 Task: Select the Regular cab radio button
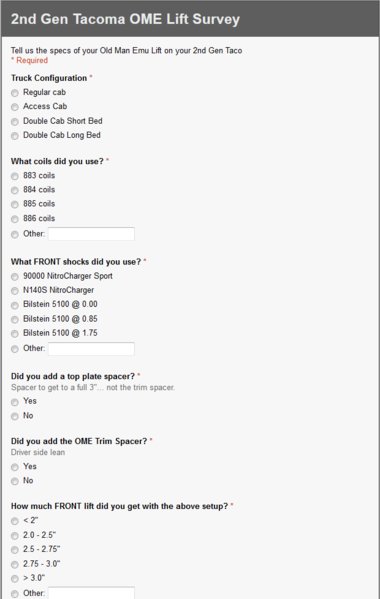click(x=15, y=93)
